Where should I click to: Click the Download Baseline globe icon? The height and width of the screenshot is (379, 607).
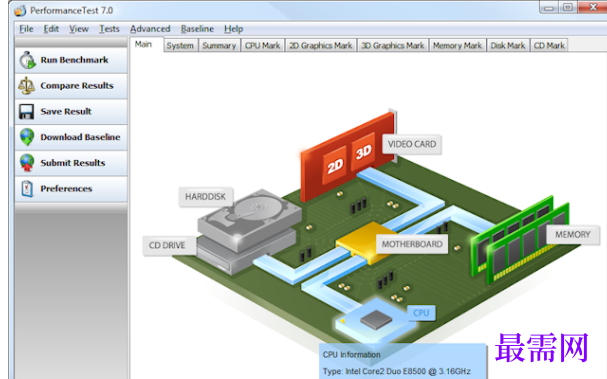click(x=27, y=137)
